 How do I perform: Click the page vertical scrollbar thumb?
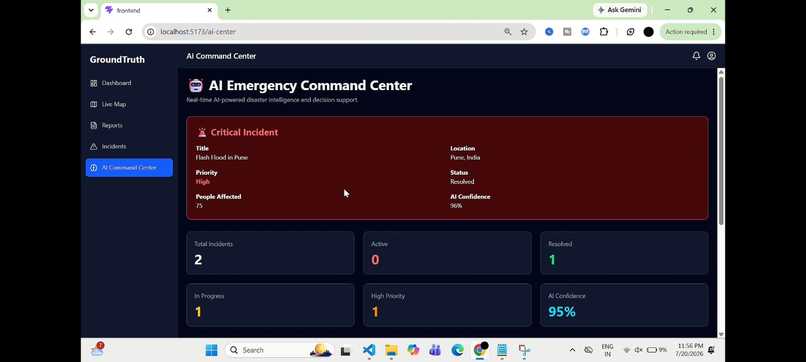point(721,150)
